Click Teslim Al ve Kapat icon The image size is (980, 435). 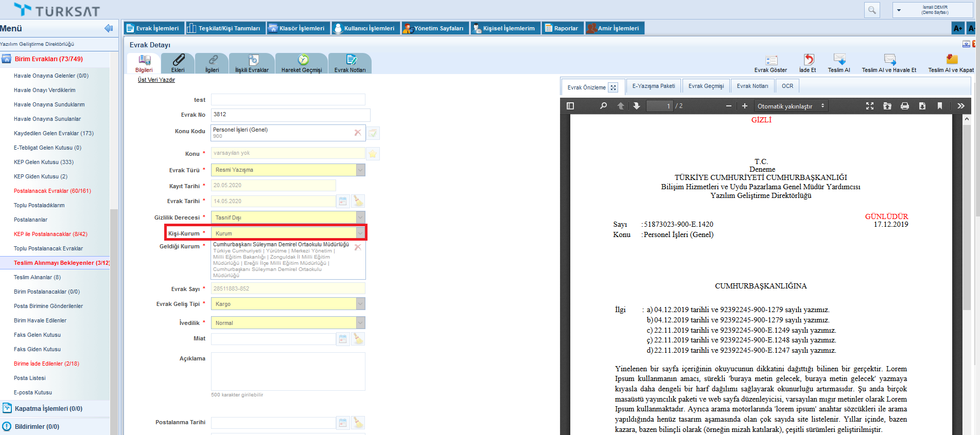coord(951,60)
